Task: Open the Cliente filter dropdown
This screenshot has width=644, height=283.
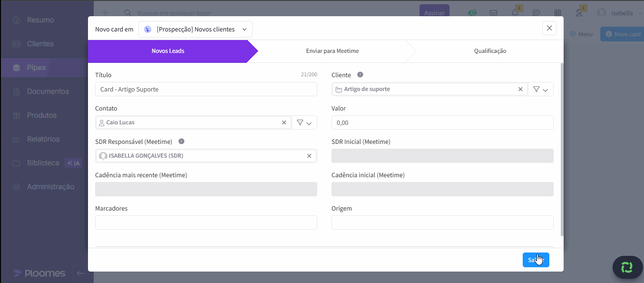Action: point(541,89)
